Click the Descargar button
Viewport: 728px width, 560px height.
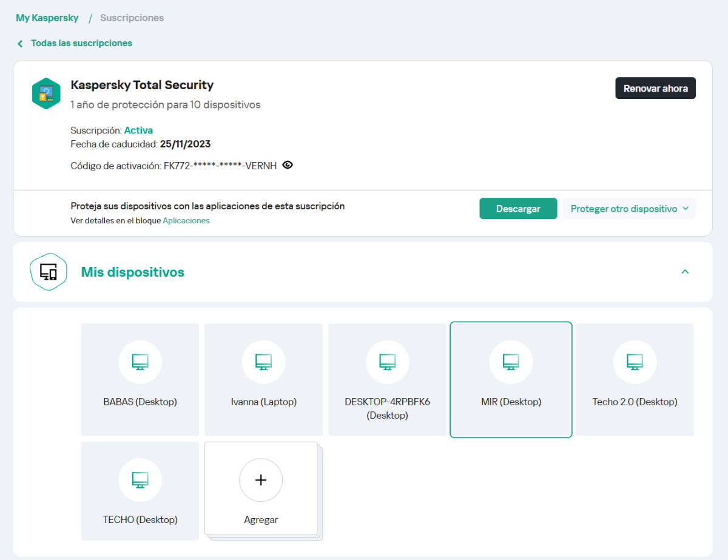tap(518, 209)
